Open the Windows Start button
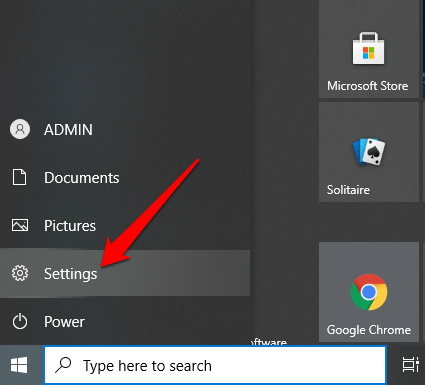This screenshot has height=386, width=425. click(19, 365)
